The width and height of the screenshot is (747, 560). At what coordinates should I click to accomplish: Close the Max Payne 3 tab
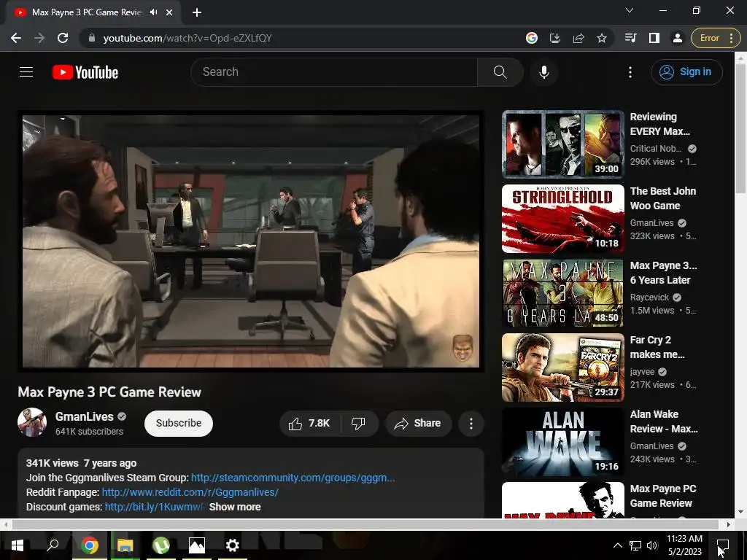tap(169, 12)
